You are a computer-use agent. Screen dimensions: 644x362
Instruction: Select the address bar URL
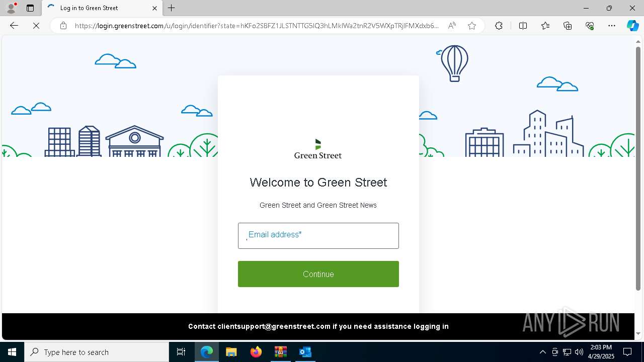(257, 26)
